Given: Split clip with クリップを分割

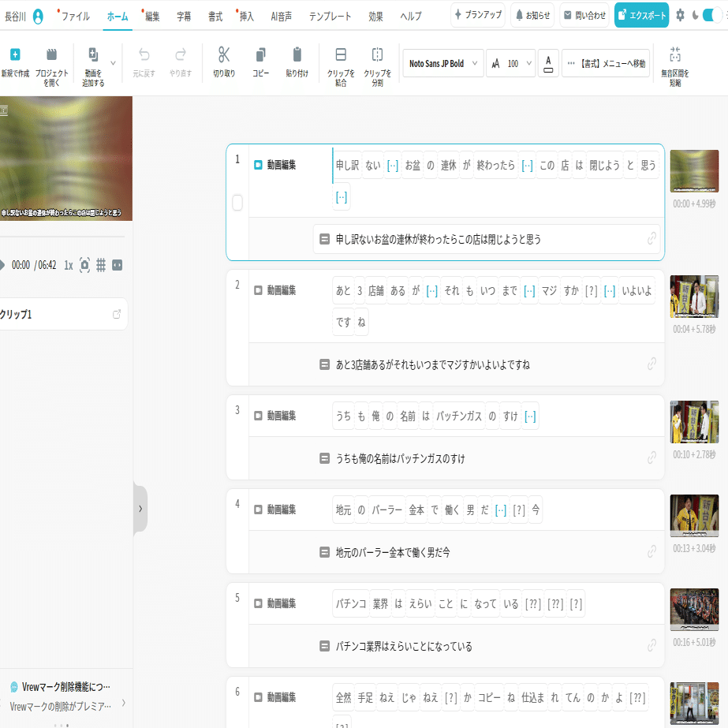Looking at the screenshot, I should click(378, 67).
